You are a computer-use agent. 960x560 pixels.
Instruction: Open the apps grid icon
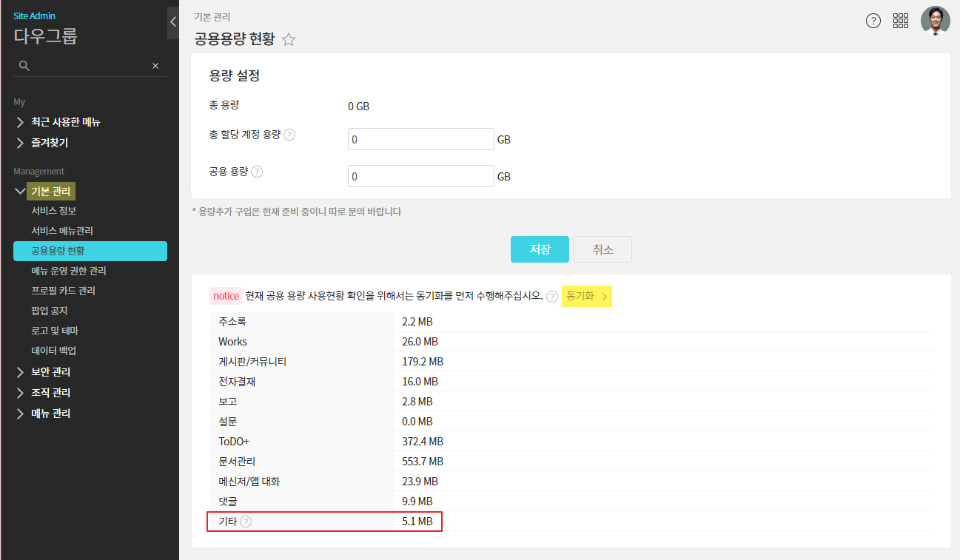[x=901, y=21]
